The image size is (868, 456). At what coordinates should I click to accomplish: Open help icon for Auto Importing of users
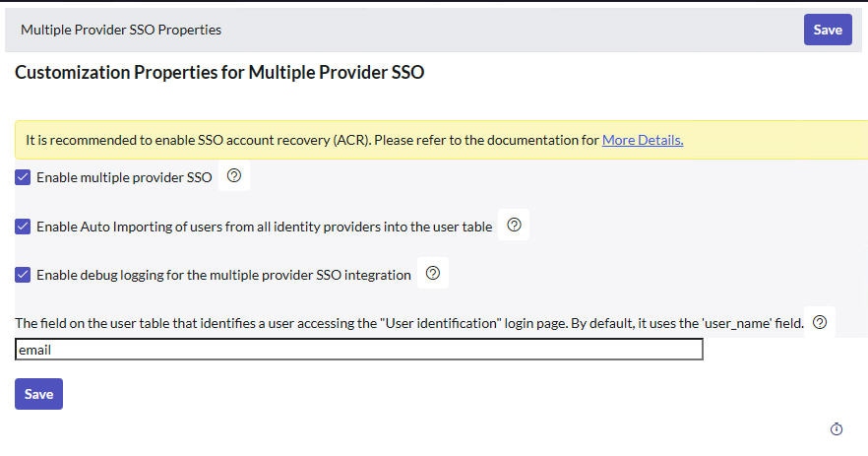(514, 225)
